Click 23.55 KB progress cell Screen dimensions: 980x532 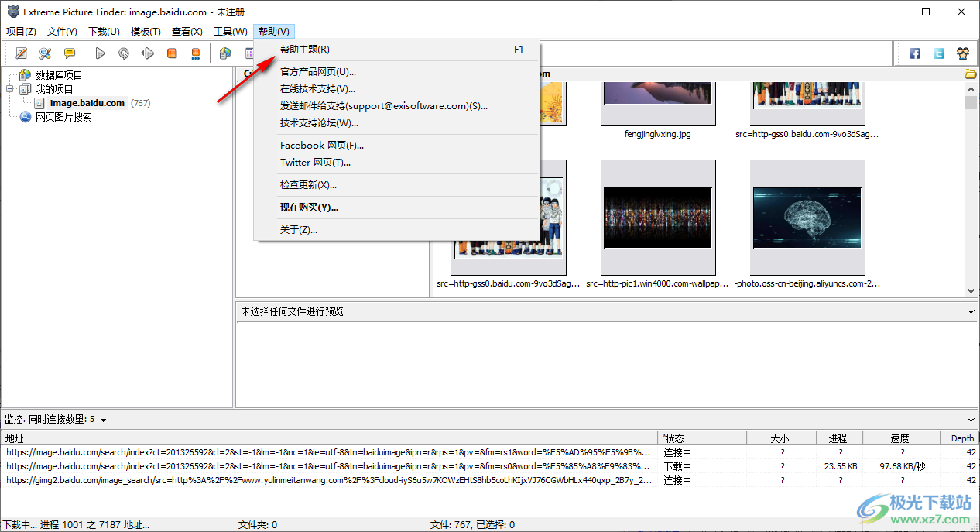840,466
